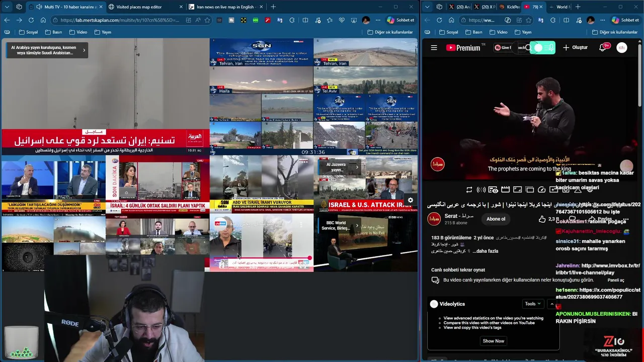The image size is (644, 362).
Task: Collapse the Videolytics panel chevron
Action: tap(552, 304)
